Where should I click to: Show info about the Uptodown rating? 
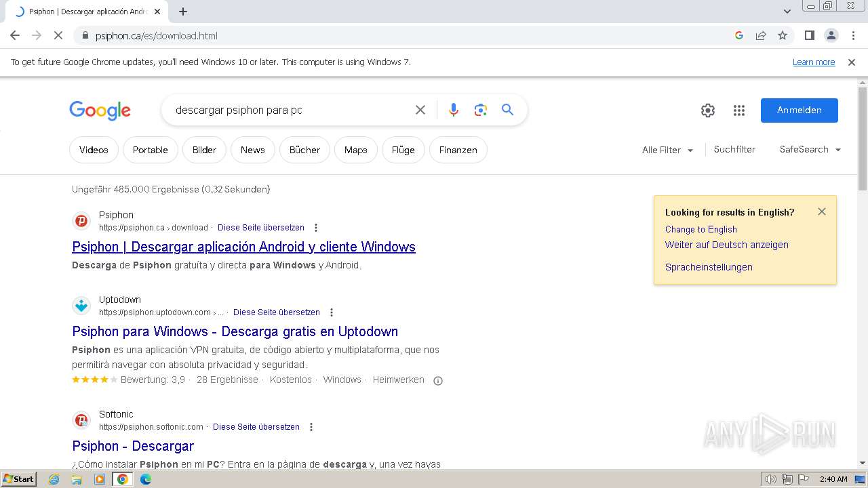point(438,380)
